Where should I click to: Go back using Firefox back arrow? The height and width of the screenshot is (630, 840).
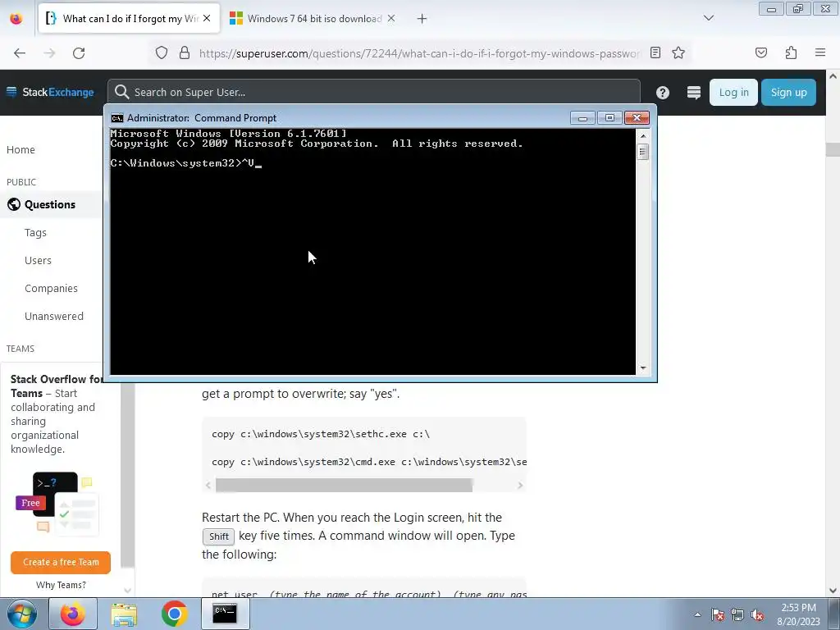[20, 53]
